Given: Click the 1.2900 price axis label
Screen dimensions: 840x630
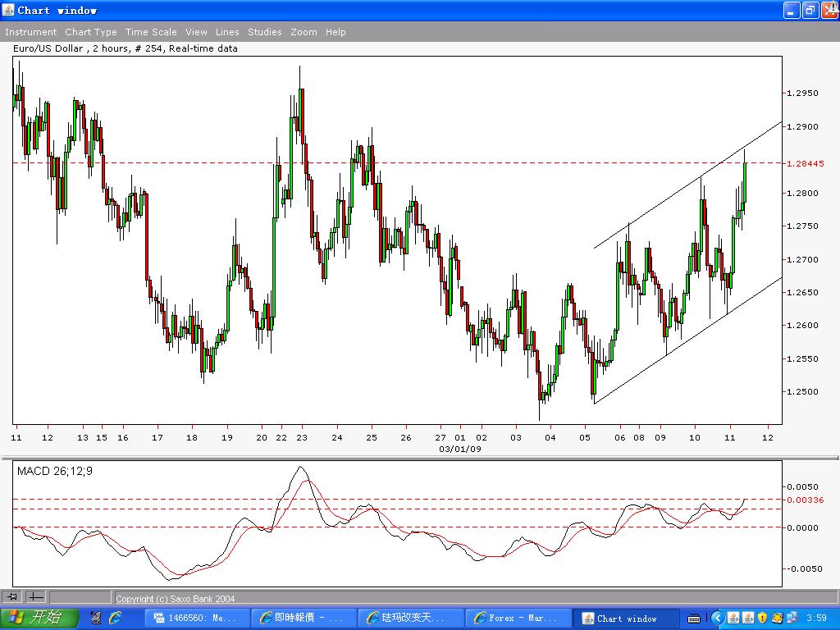Looking at the screenshot, I should 802,127.
